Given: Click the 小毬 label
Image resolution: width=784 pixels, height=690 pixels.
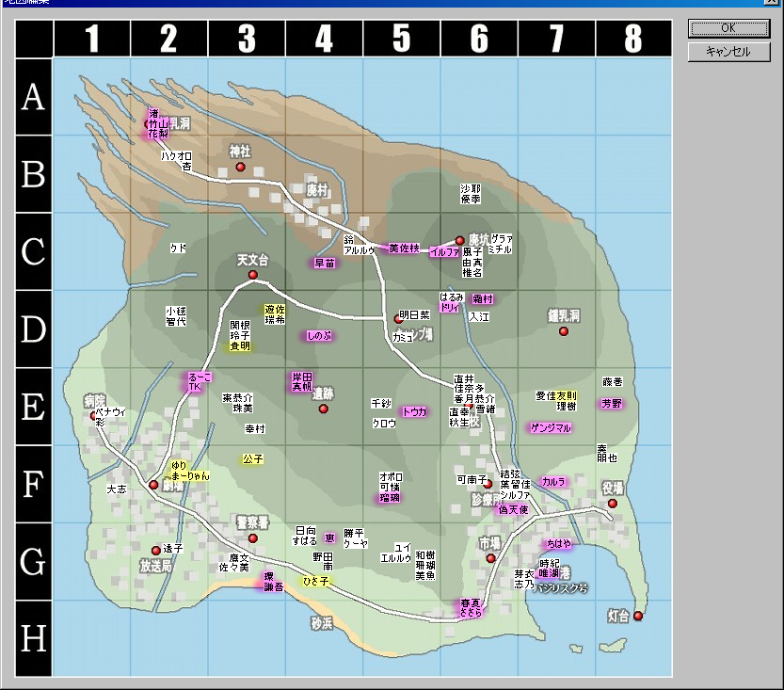Looking at the screenshot, I should tap(176, 312).
